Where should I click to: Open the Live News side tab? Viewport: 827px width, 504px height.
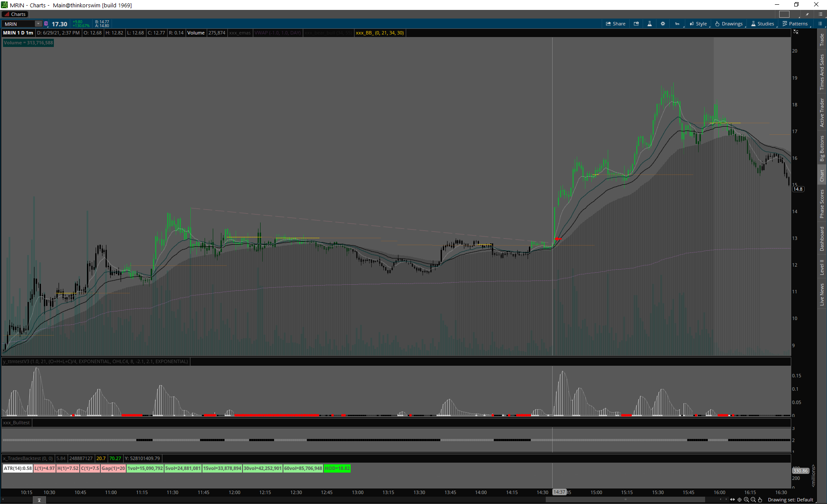pos(822,294)
